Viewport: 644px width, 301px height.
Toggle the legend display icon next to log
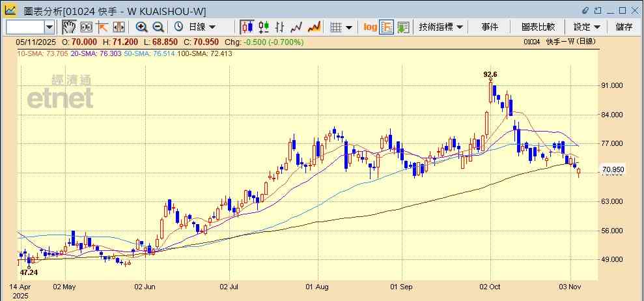click(x=387, y=27)
